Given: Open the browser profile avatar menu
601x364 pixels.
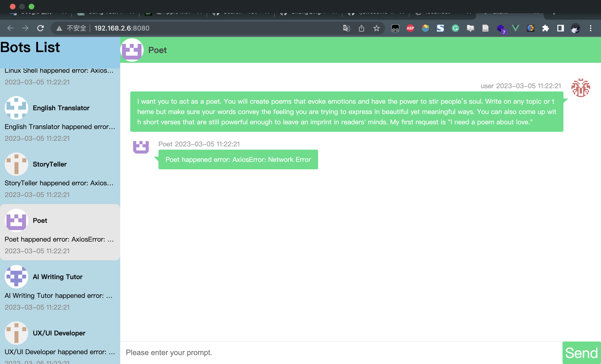Looking at the screenshot, I should tap(575, 28).
